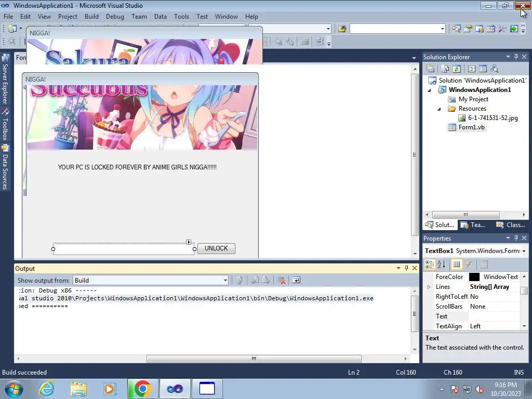Collapse the WindowsApplication1 project node
Image resolution: width=532 pixels, height=399 pixels.
click(429, 90)
